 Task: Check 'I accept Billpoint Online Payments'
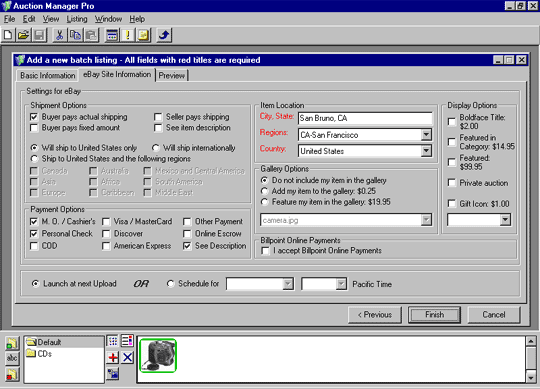[265, 251]
